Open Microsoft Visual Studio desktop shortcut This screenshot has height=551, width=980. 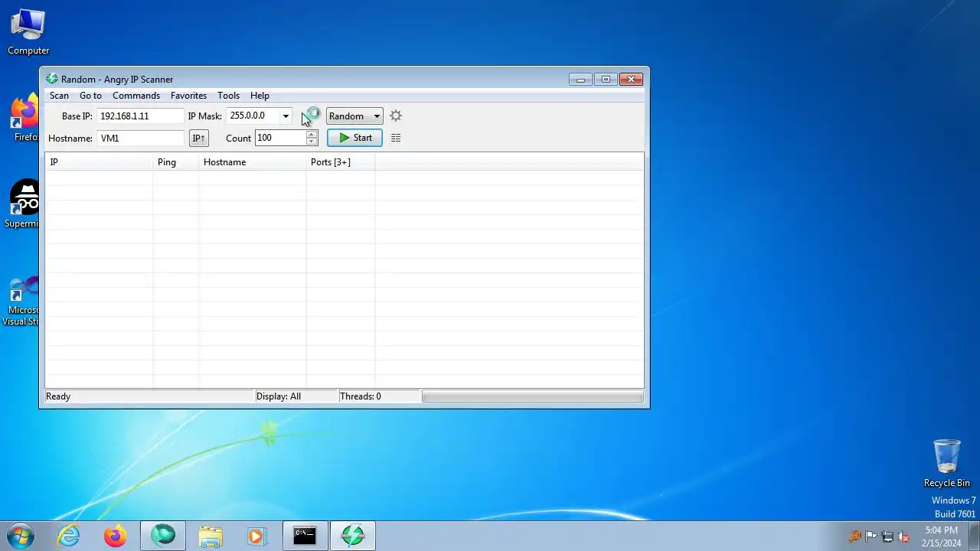(x=21, y=302)
